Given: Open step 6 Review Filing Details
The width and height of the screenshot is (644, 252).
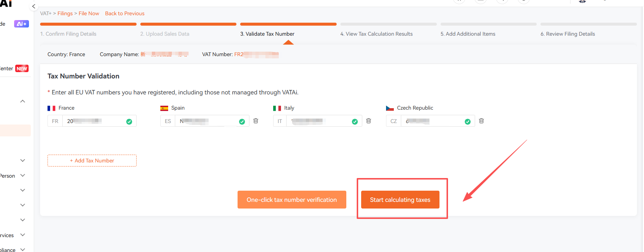Looking at the screenshot, I should tap(568, 34).
